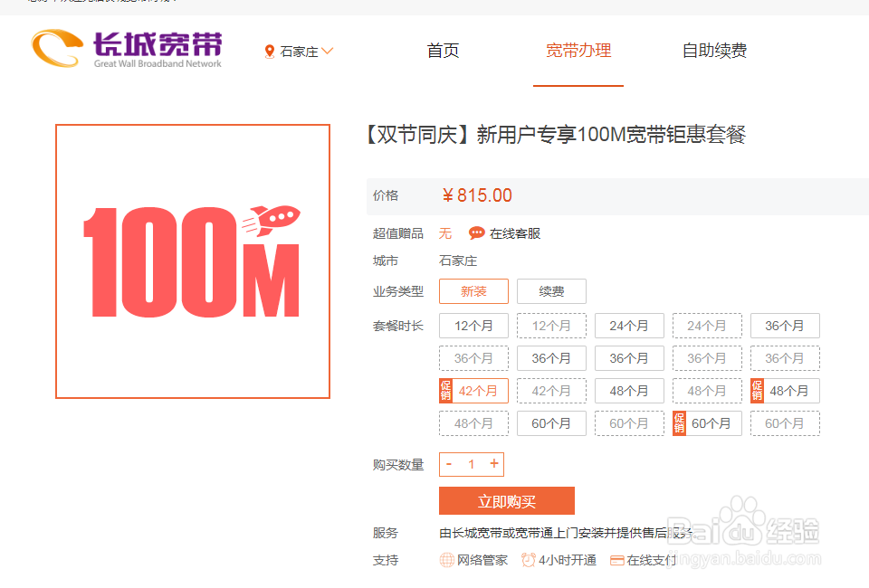Screen dimensions: 869x588
Task: Click the greyed-out 42个月 duration option
Action: [551, 391]
